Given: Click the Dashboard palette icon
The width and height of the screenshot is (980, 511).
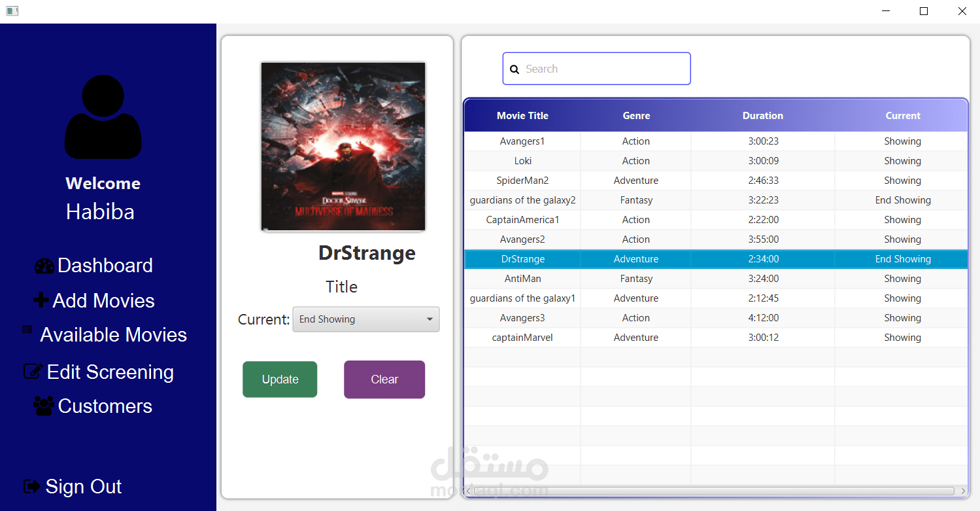Looking at the screenshot, I should pyautogui.click(x=44, y=266).
